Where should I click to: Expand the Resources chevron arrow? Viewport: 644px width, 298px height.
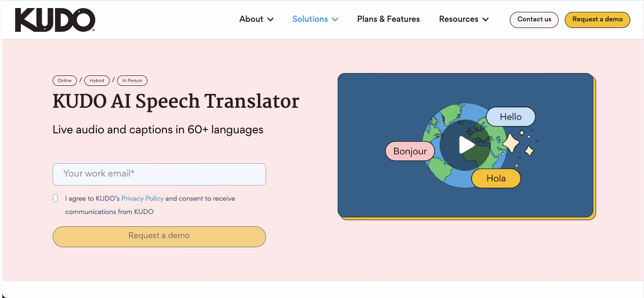[485, 19]
